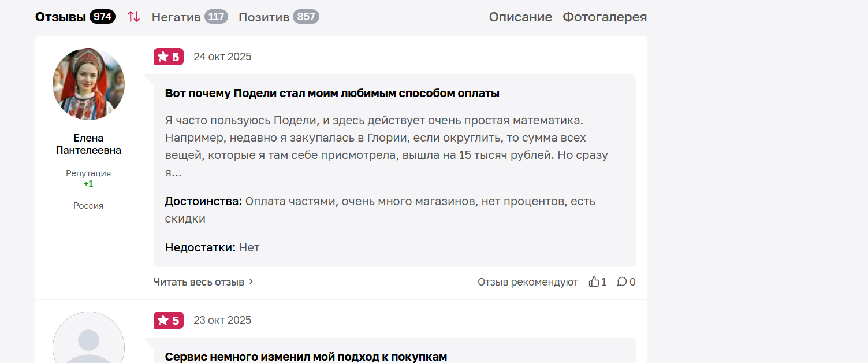Click the 5-star rating badge dated 23 окт 2025
Viewport: 868px width, 363px height.
pyautogui.click(x=169, y=320)
